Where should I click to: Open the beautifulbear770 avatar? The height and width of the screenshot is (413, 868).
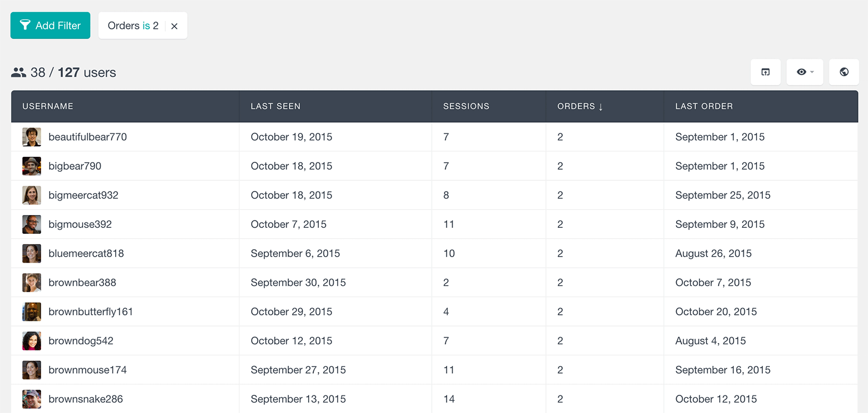pyautogui.click(x=31, y=137)
